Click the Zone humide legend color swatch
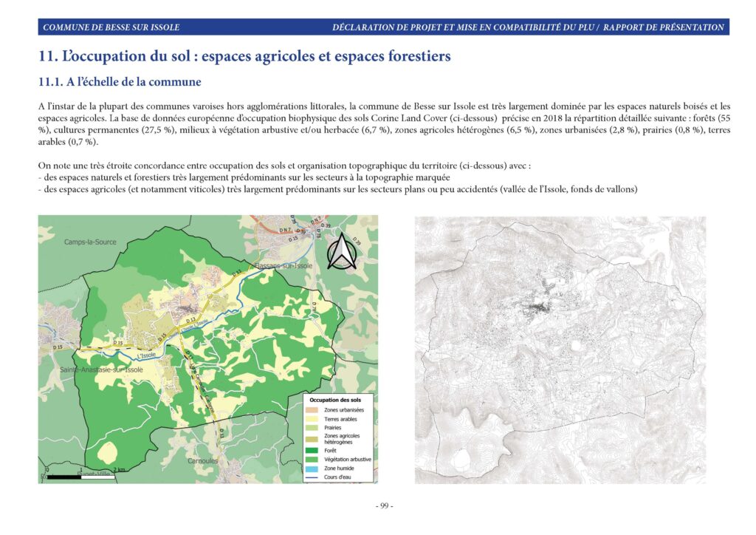756x535 pixels. 312,468
